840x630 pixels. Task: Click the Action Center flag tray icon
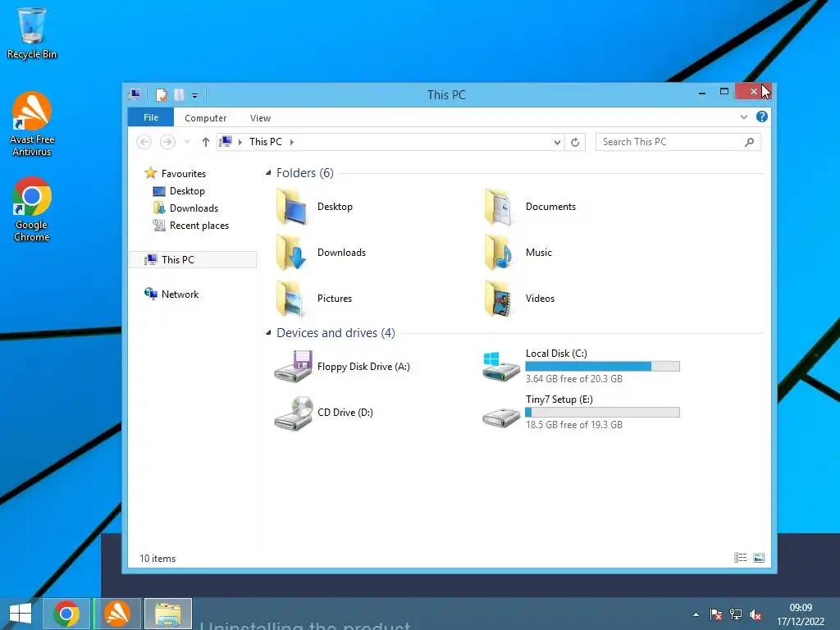(x=715, y=614)
